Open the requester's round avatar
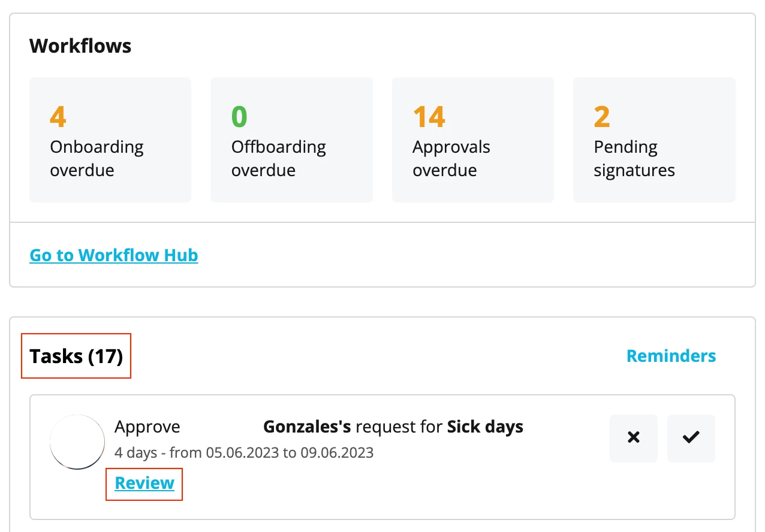765x532 pixels. [77, 442]
